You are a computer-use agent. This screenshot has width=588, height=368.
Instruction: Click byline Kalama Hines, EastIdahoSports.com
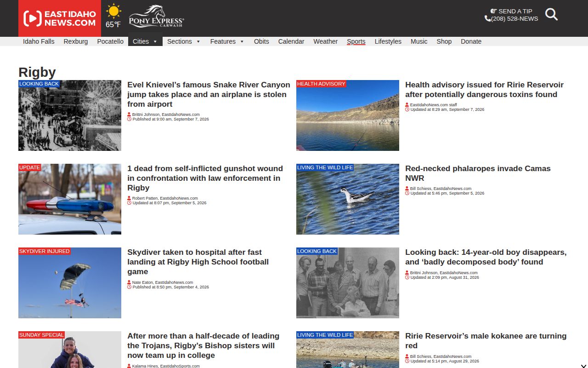(x=166, y=366)
